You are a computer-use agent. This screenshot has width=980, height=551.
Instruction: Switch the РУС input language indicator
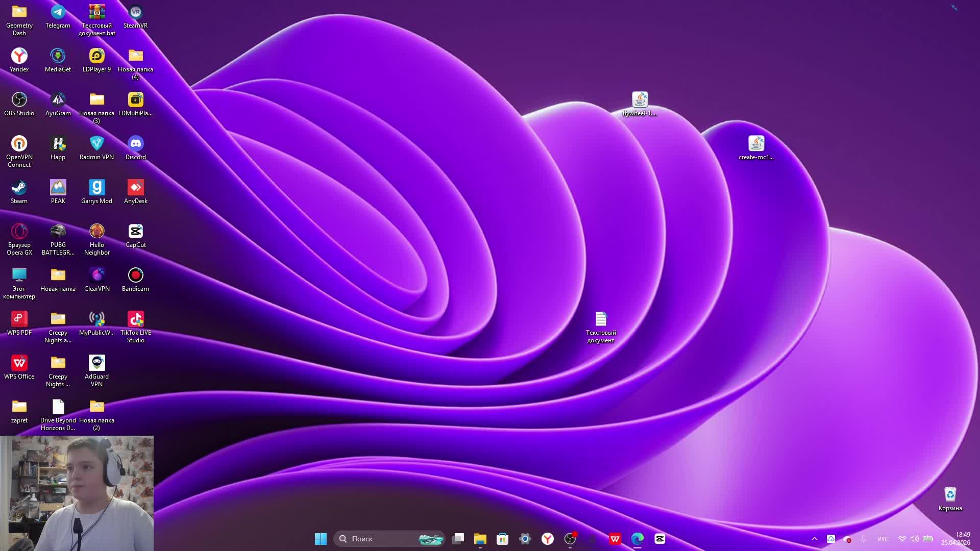883,539
